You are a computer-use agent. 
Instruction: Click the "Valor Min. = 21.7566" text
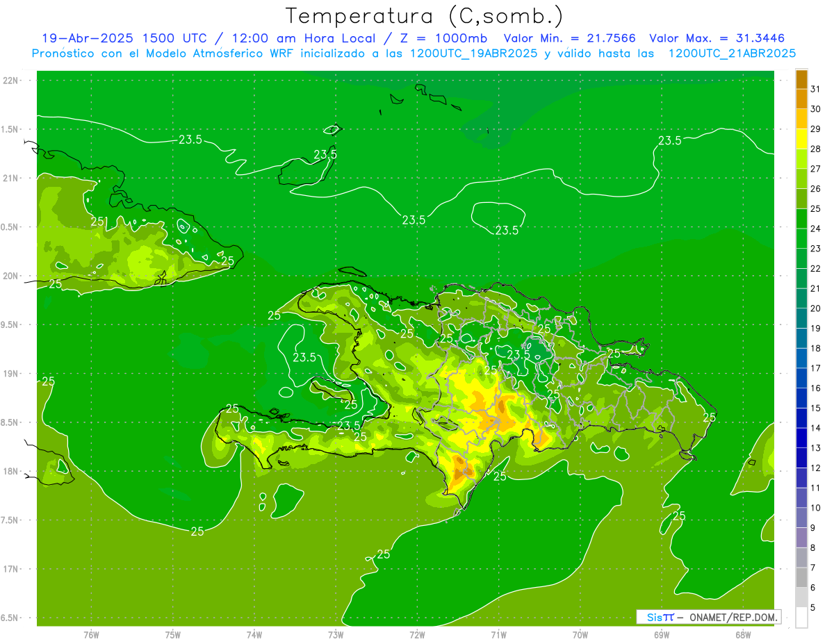coord(569,38)
